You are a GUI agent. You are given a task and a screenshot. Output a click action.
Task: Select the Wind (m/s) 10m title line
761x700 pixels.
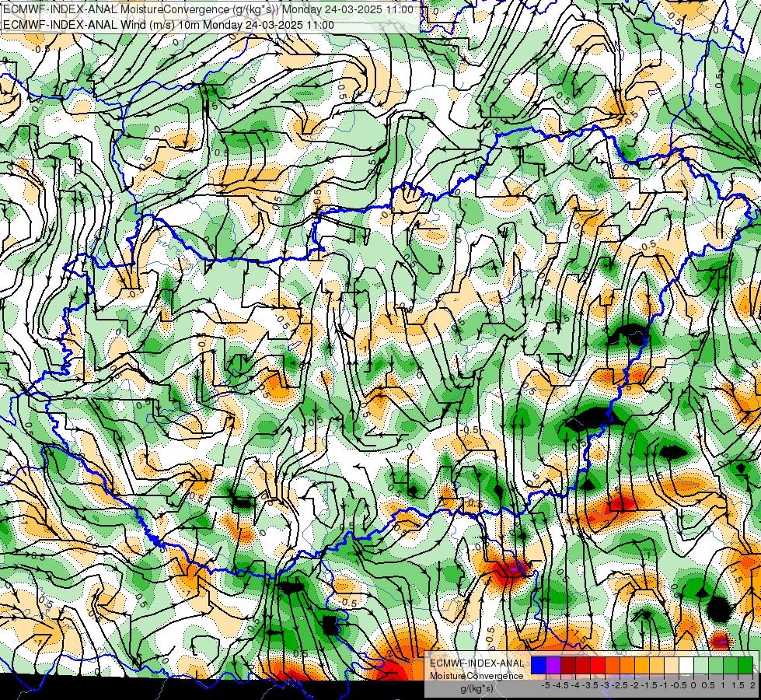click(x=169, y=25)
